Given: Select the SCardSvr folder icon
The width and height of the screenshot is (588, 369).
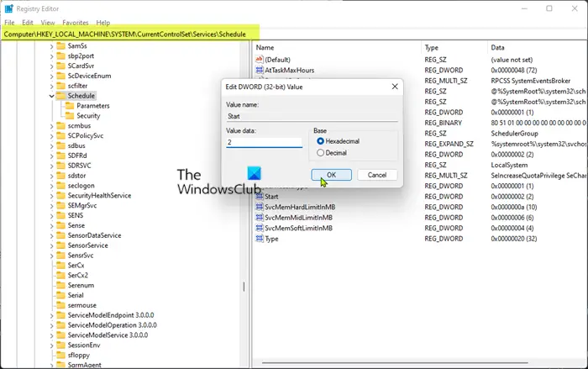Looking at the screenshot, I should pos(60,66).
